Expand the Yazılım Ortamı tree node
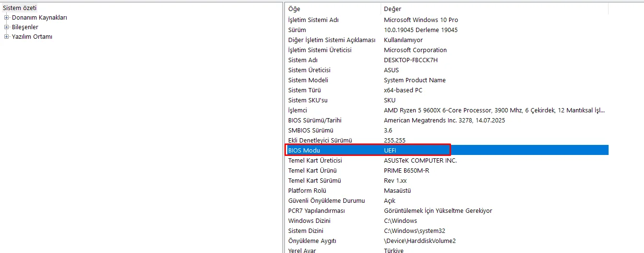 click(7, 37)
